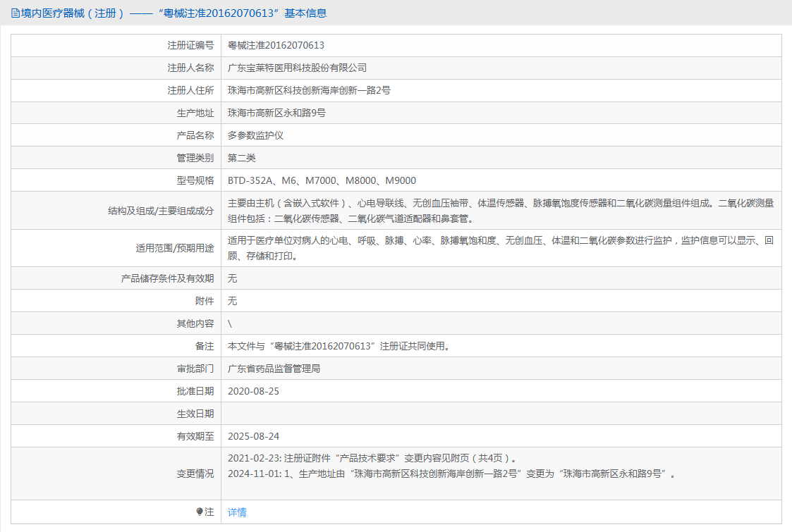Select models BTD-352A、M6、M7000 text
Viewport: 792px width, 532px height.
tap(282, 180)
